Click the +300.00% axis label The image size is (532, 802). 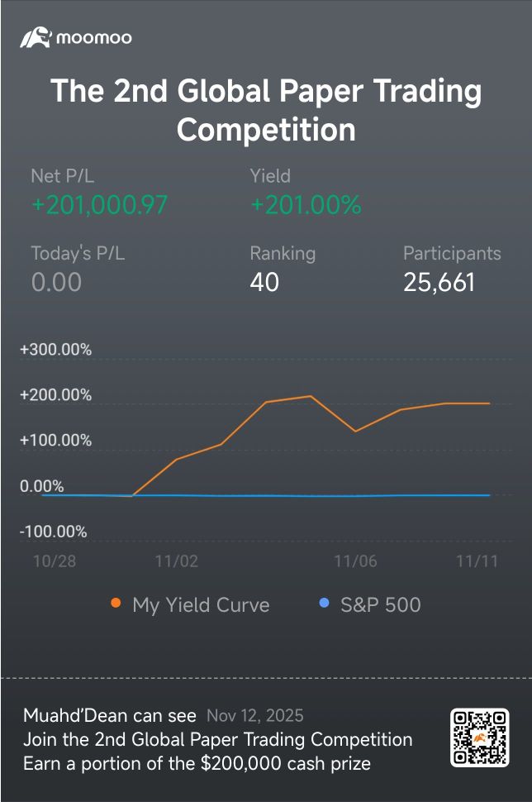tap(55, 350)
